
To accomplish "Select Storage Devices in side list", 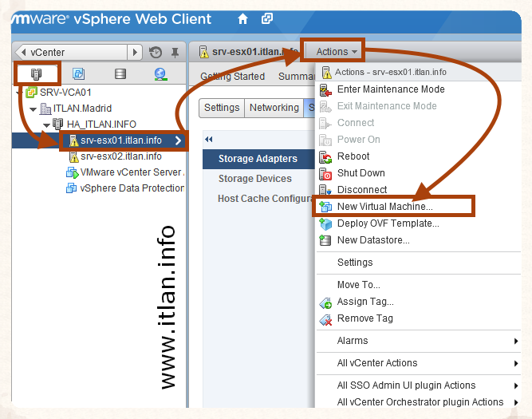I will pyautogui.click(x=254, y=179).
